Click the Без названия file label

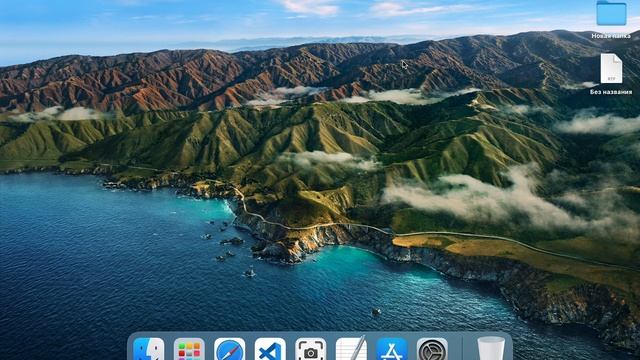(611, 92)
